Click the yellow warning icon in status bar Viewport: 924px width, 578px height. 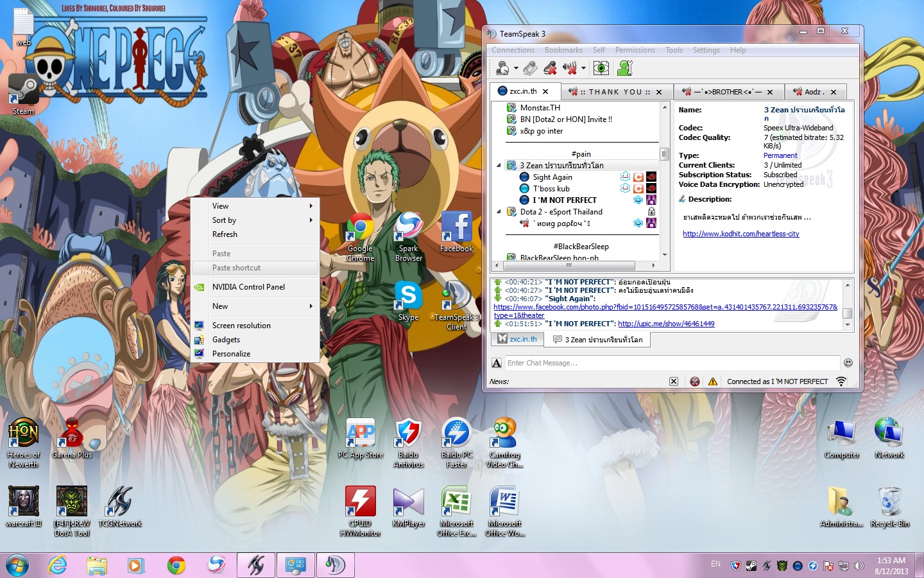[713, 381]
